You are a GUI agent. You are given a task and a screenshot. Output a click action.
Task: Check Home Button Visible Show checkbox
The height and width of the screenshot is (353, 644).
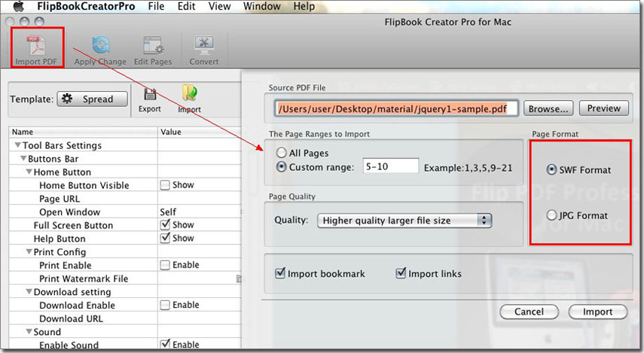pos(165,185)
